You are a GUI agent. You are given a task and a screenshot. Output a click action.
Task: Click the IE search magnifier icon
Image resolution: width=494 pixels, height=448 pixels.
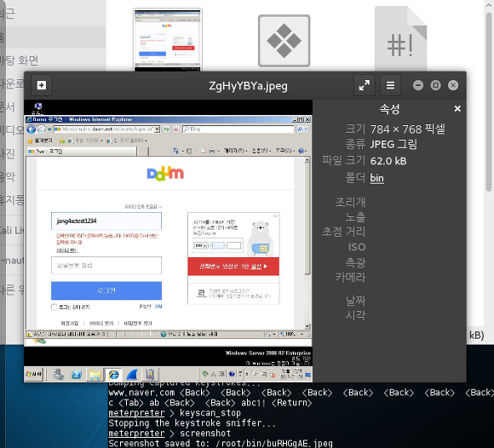click(300, 129)
